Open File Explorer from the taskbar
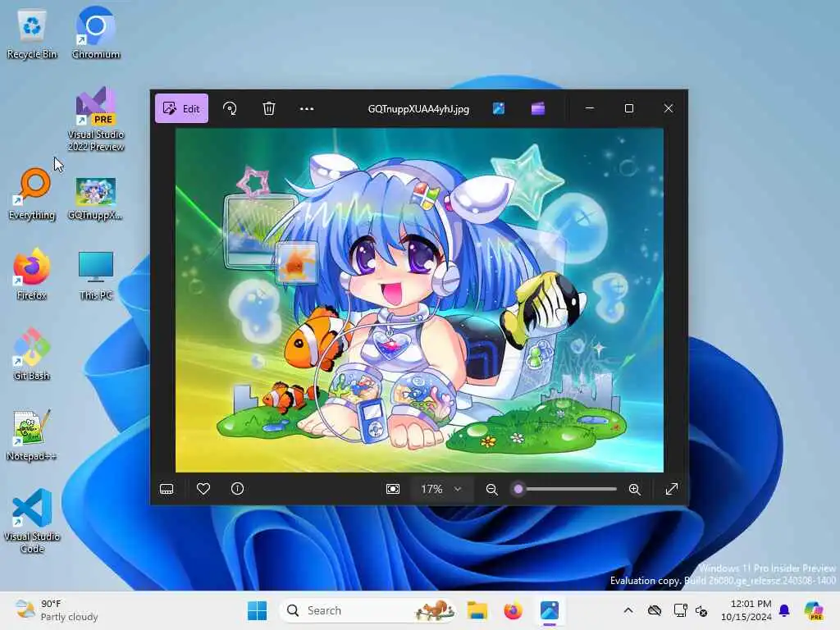Viewport: 840px width, 630px height. [x=477, y=610]
